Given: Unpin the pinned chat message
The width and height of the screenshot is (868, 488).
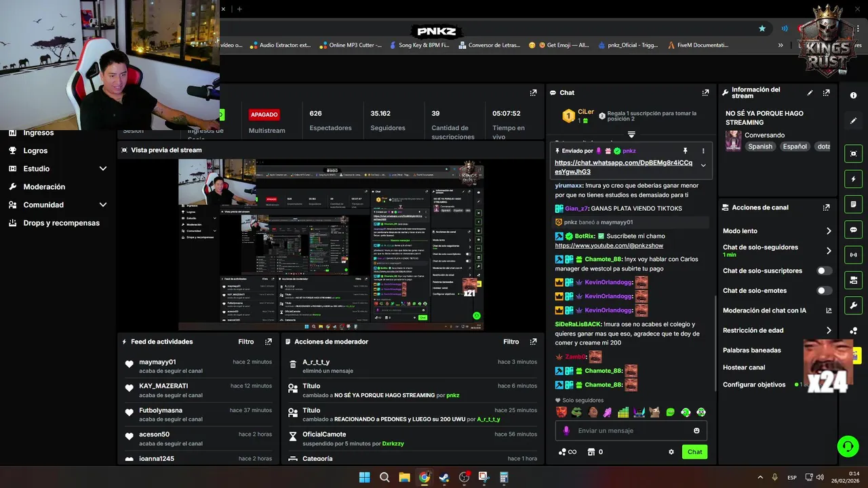Looking at the screenshot, I should (685, 150).
